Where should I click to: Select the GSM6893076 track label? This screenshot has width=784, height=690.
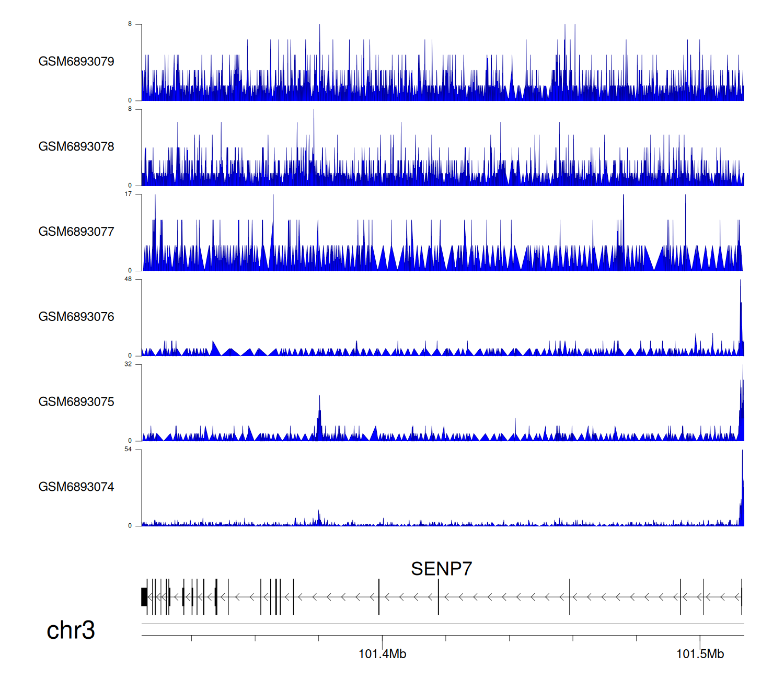pos(76,317)
